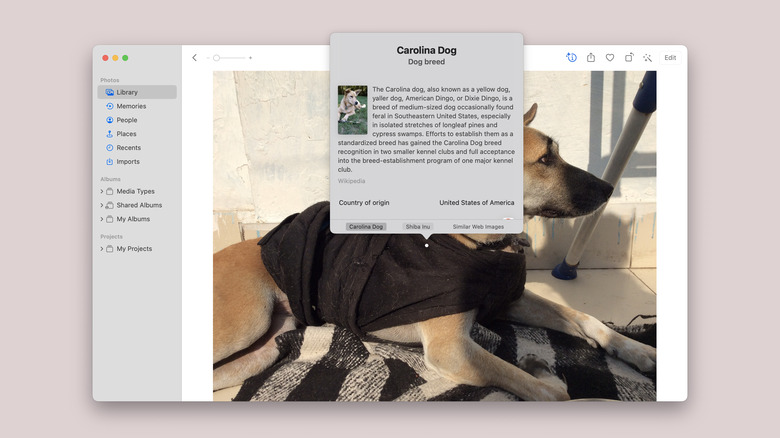Click the green full-screen button
The width and height of the screenshot is (780, 438).
point(125,58)
